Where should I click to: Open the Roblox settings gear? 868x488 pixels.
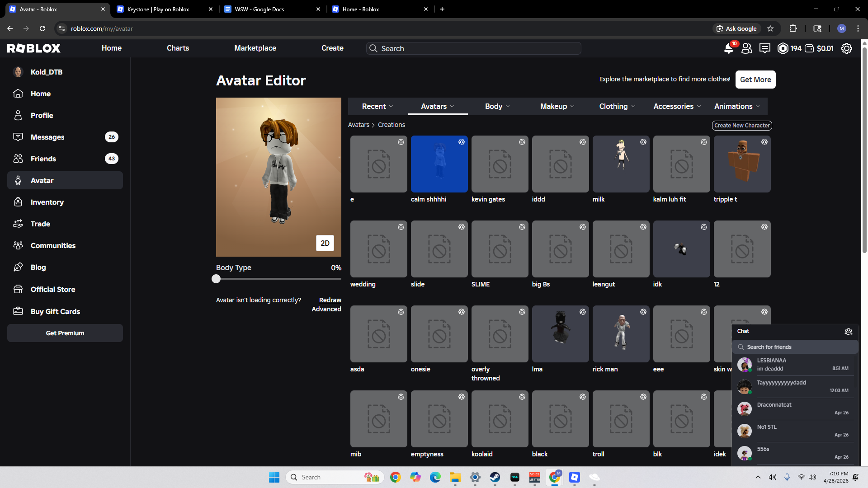tap(846, 48)
